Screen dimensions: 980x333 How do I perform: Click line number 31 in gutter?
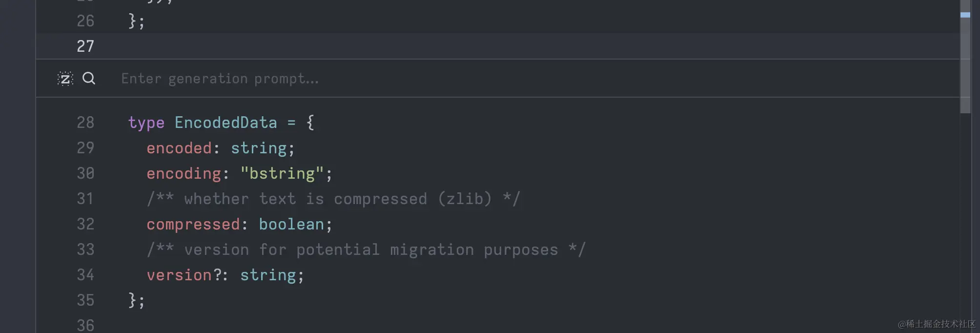point(85,199)
